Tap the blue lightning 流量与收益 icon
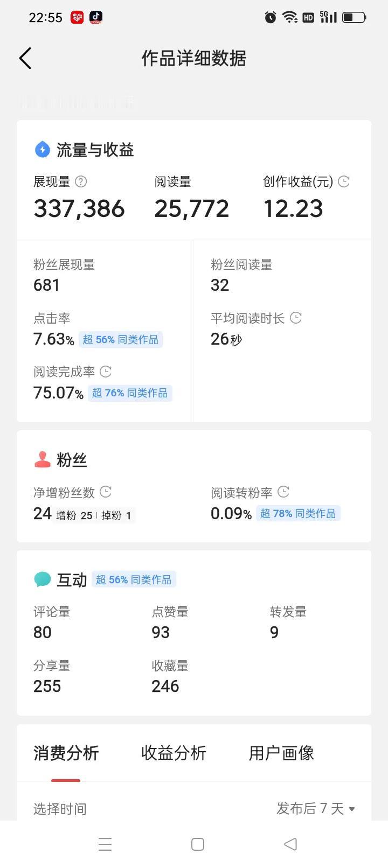This screenshot has height=868, width=388. pos(42,149)
